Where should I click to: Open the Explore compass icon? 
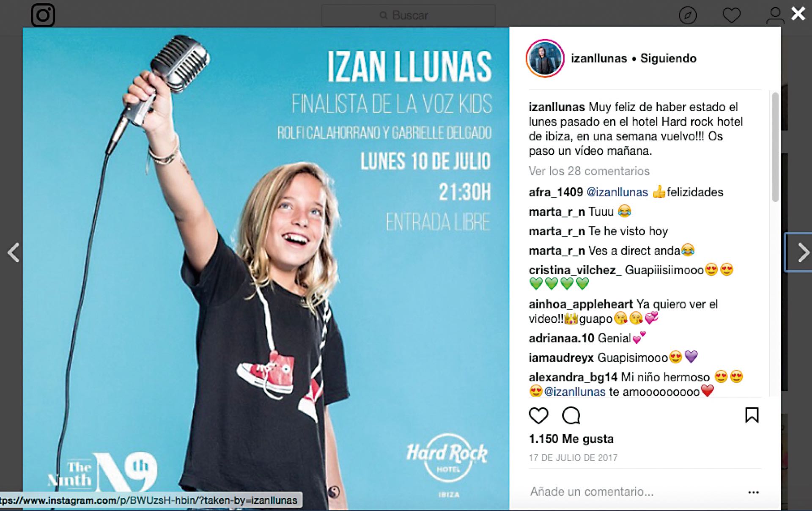click(688, 16)
